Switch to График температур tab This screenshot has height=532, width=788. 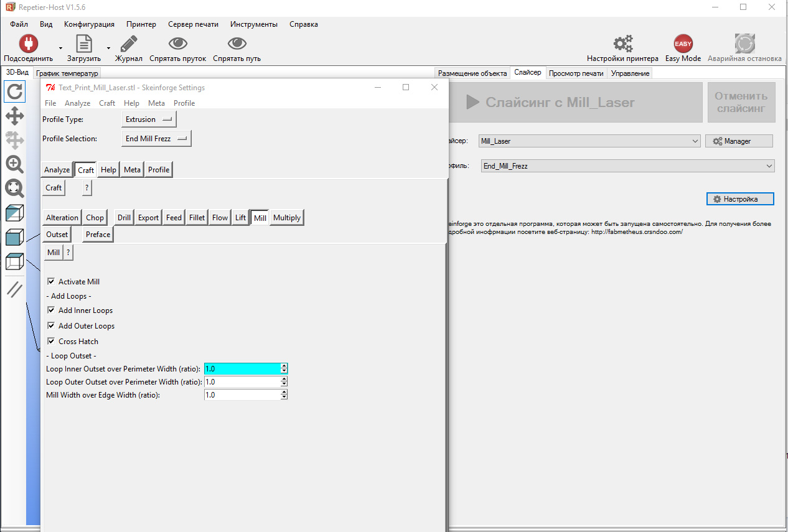click(x=67, y=73)
